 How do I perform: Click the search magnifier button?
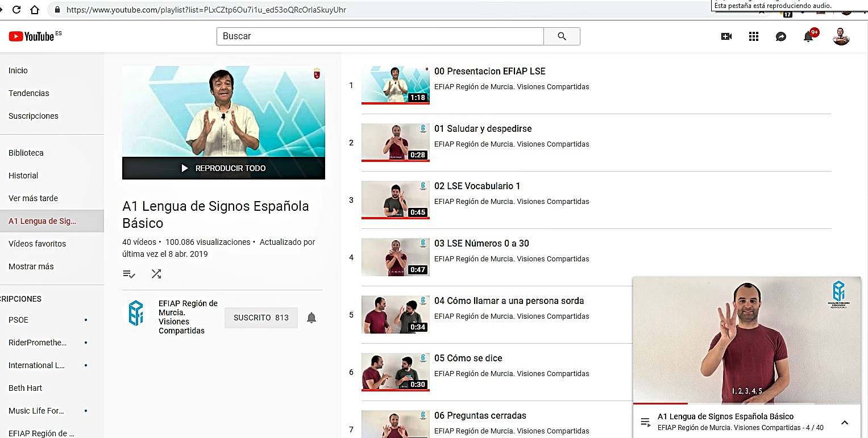(562, 36)
